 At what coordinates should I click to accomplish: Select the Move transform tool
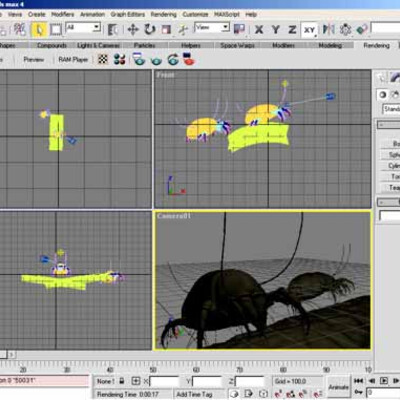tap(133, 30)
